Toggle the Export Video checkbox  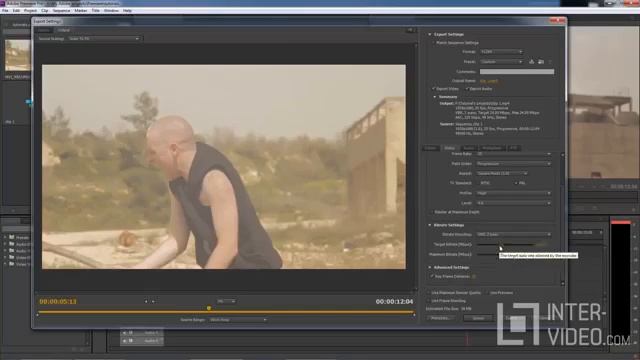433,89
